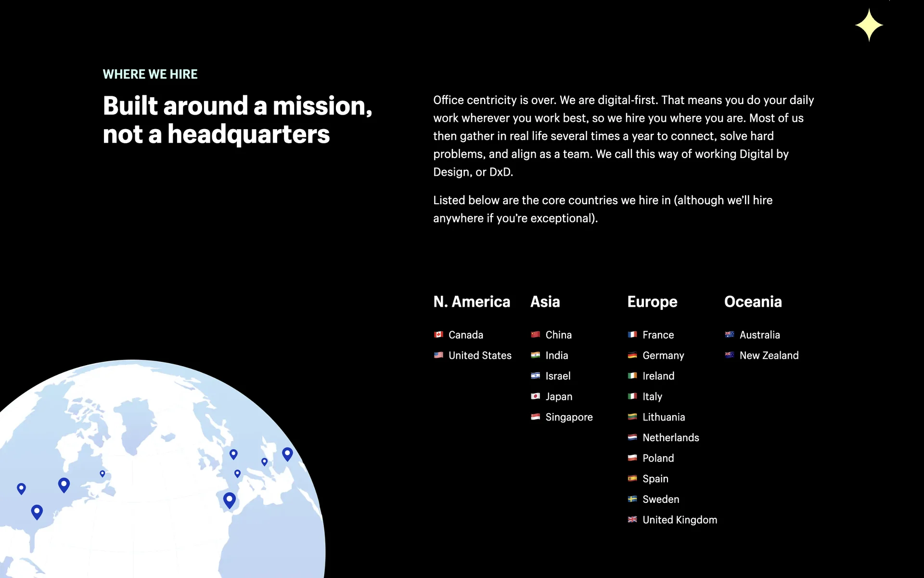Click the westernmost map pin on the globe
The image size is (924, 578).
click(x=21, y=488)
